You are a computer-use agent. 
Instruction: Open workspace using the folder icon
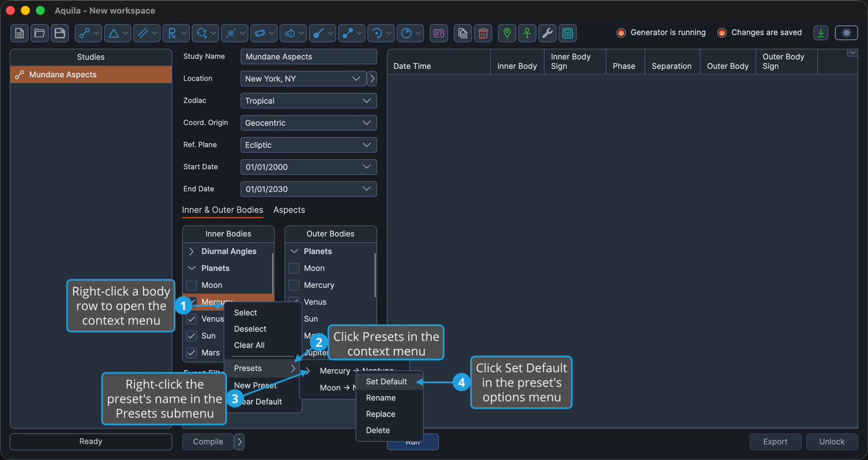coord(40,33)
